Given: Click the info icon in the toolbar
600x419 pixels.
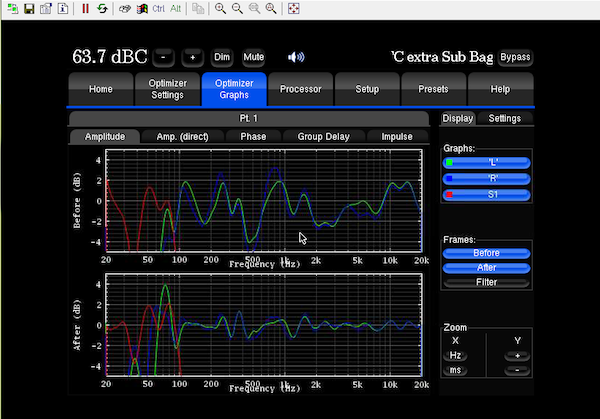Looking at the screenshot, I should [63, 9].
